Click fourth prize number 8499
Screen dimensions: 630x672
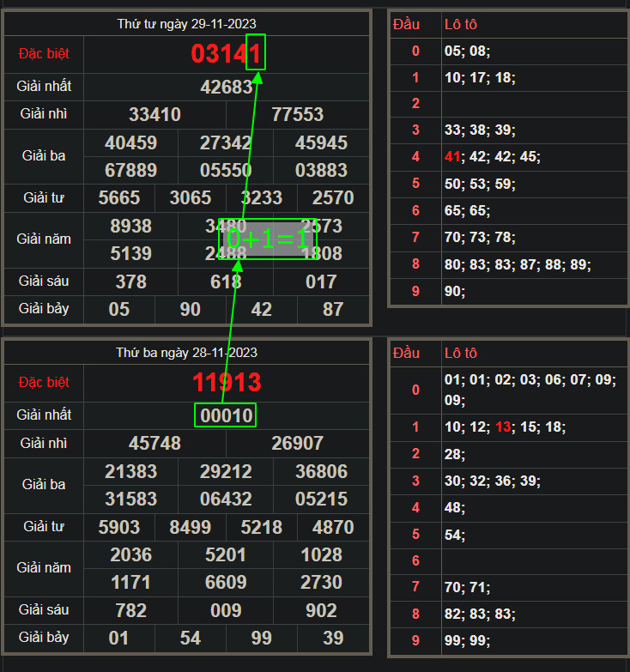[x=191, y=527]
